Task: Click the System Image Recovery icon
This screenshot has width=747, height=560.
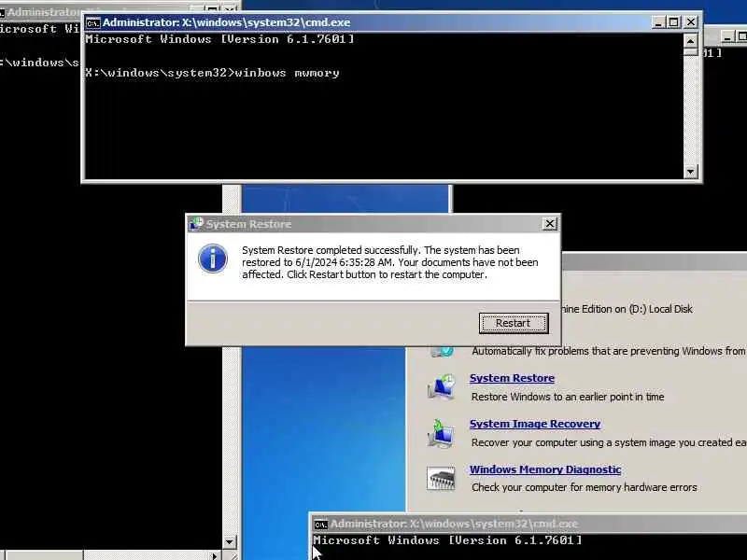Action: tap(441, 433)
